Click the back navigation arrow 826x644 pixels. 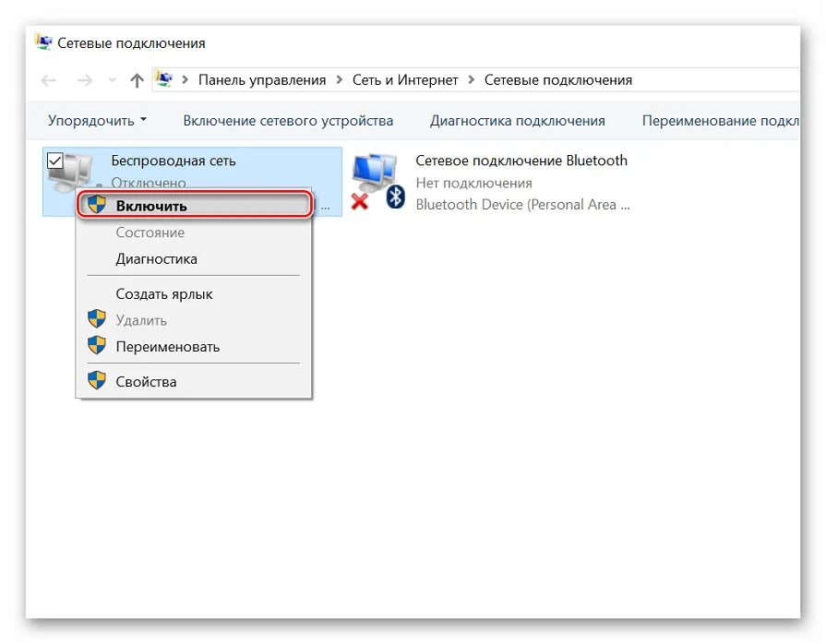pyautogui.click(x=48, y=80)
